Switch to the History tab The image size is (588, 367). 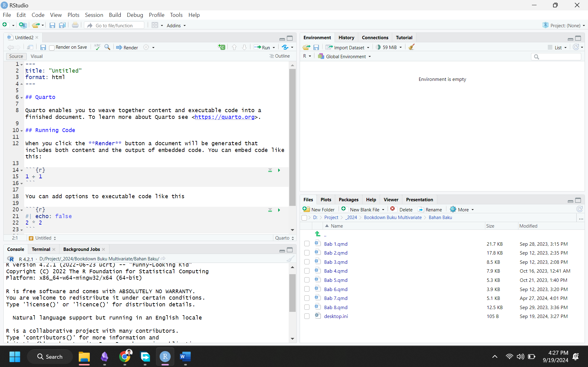tap(346, 37)
